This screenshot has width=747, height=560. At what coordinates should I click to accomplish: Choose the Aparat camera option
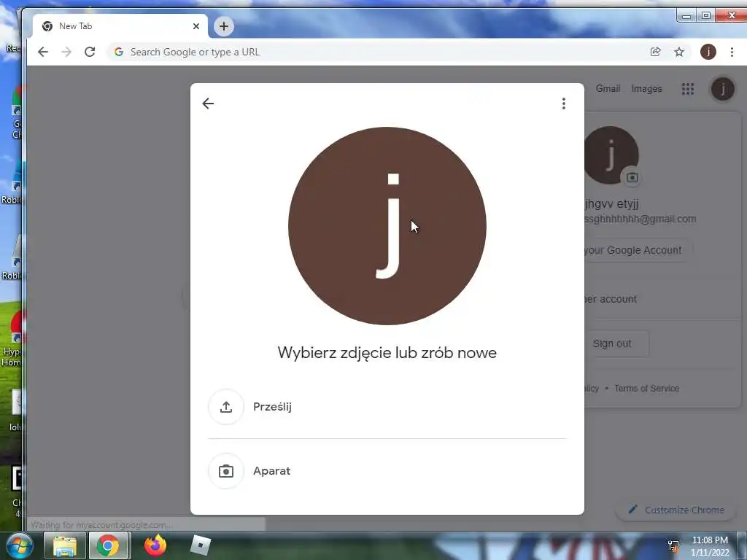[x=387, y=471]
